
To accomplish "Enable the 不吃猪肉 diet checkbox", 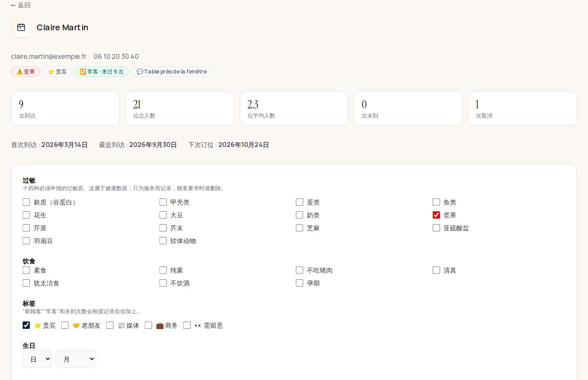I will point(300,270).
